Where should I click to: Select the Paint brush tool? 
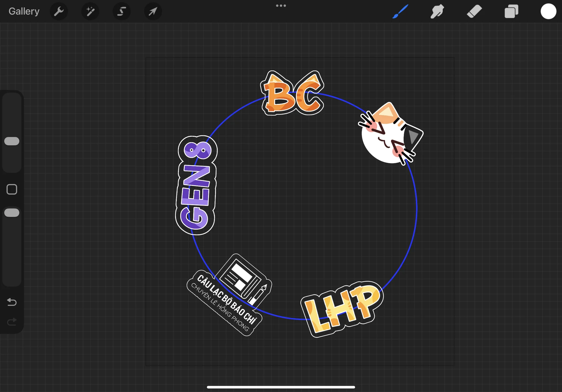(400, 12)
